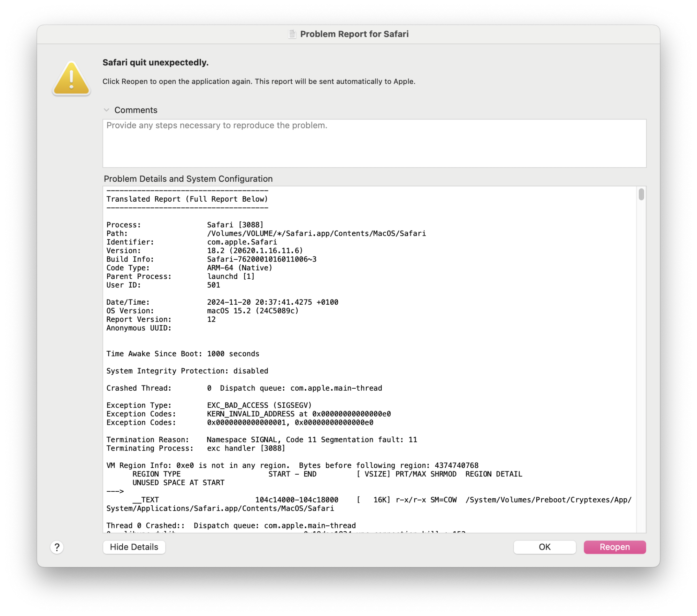Click the yellow warning triangle icon
Screen dimensions: 697x616
pyautogui.click(x=71, y=79)
